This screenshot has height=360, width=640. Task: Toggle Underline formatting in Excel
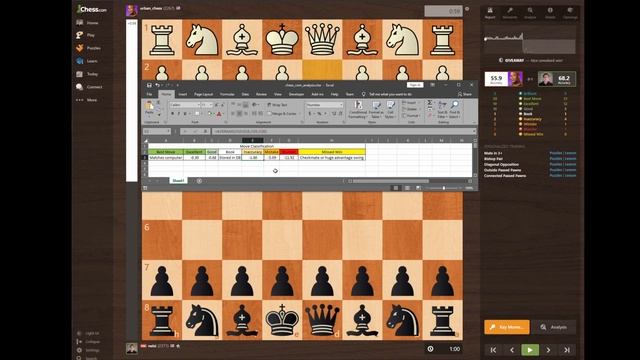[185, 113]
